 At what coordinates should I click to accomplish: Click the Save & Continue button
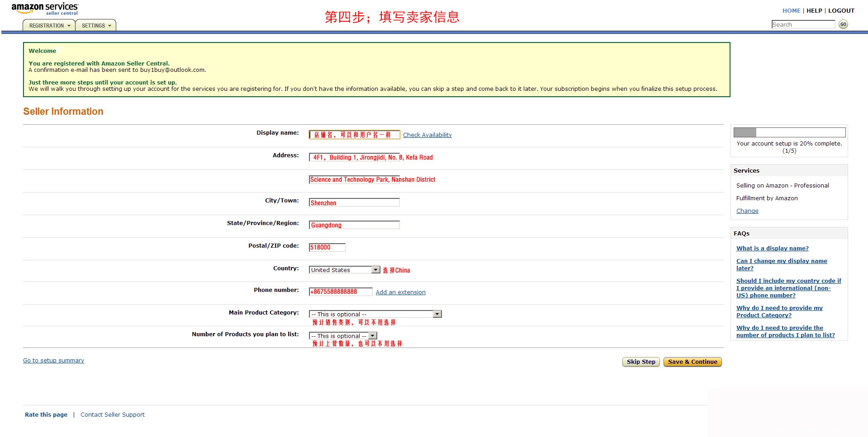(x=693, y=362)
